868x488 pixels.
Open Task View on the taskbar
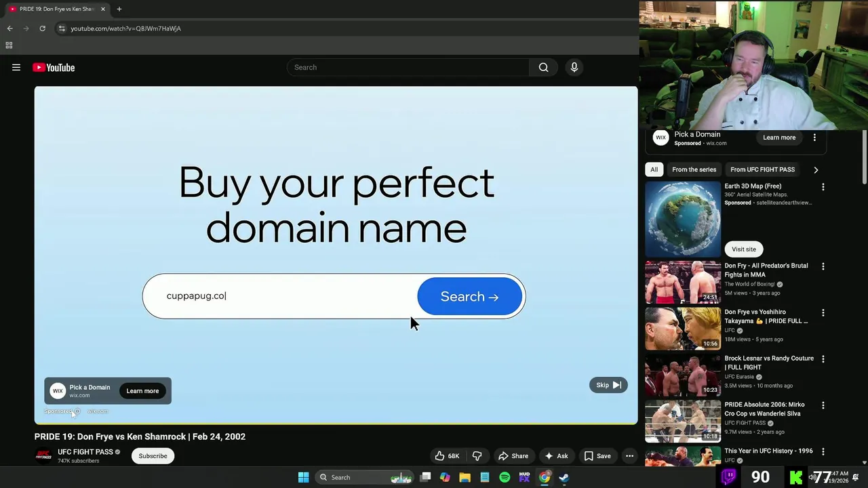pos(425,477)
